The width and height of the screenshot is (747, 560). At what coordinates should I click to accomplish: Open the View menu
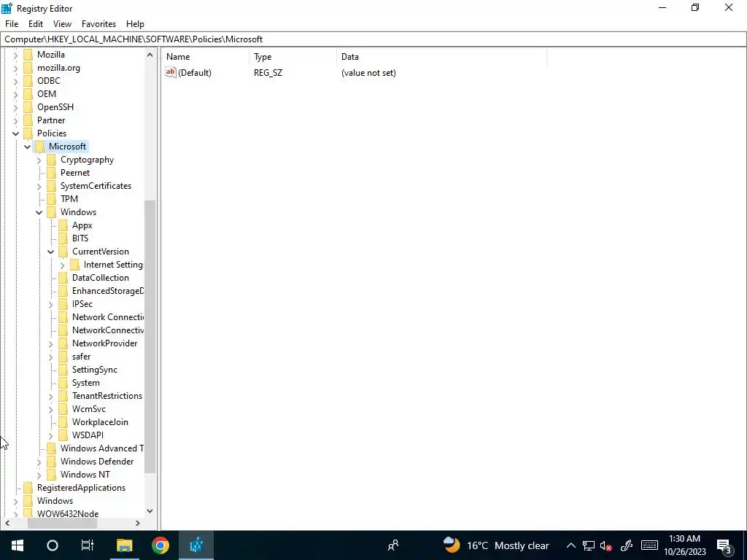pyautogui.click(x=62, y=24)
